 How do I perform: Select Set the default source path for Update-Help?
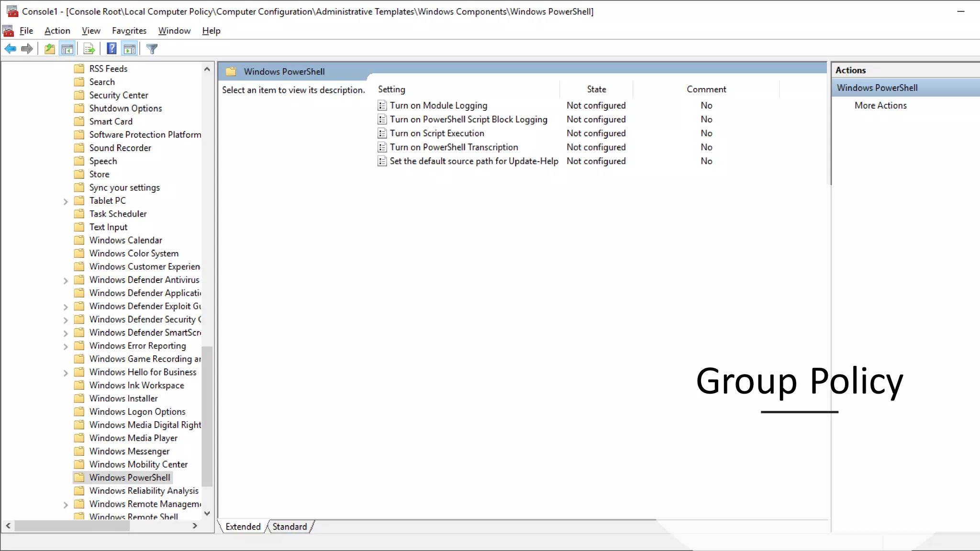[474, 161]
